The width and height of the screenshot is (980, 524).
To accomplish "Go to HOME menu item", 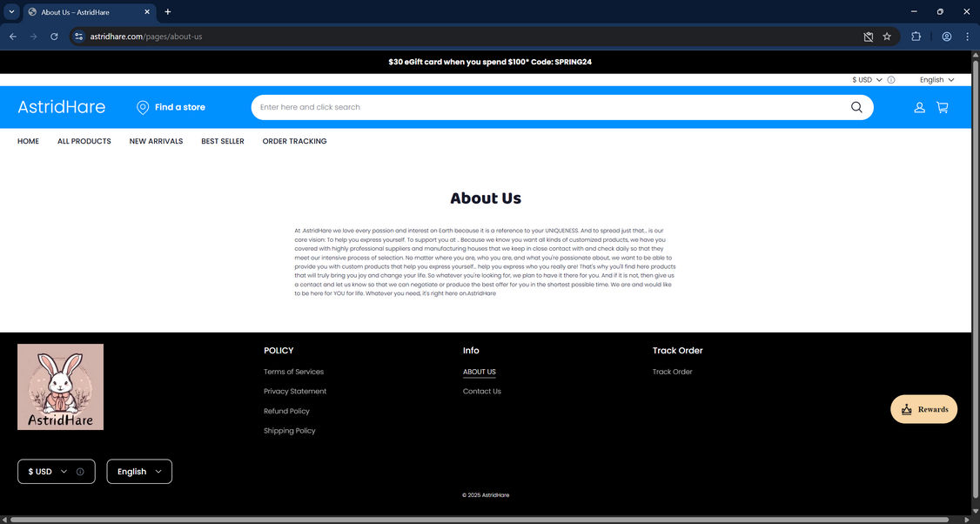I will pos(28,141).
